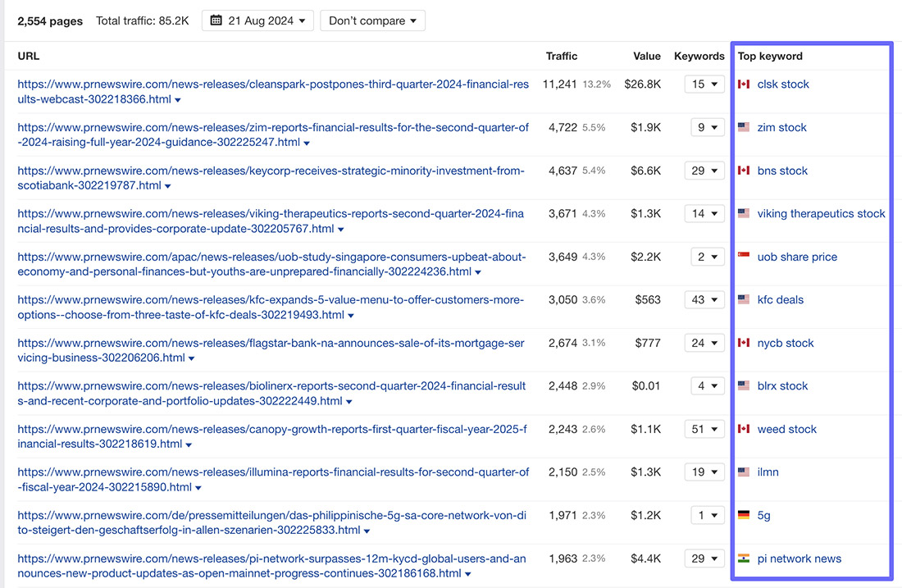Image resolution: width=902 pixels, height=588 pixels.
Task: Click calendar icon in date button
Action: [x=216, y=21]
